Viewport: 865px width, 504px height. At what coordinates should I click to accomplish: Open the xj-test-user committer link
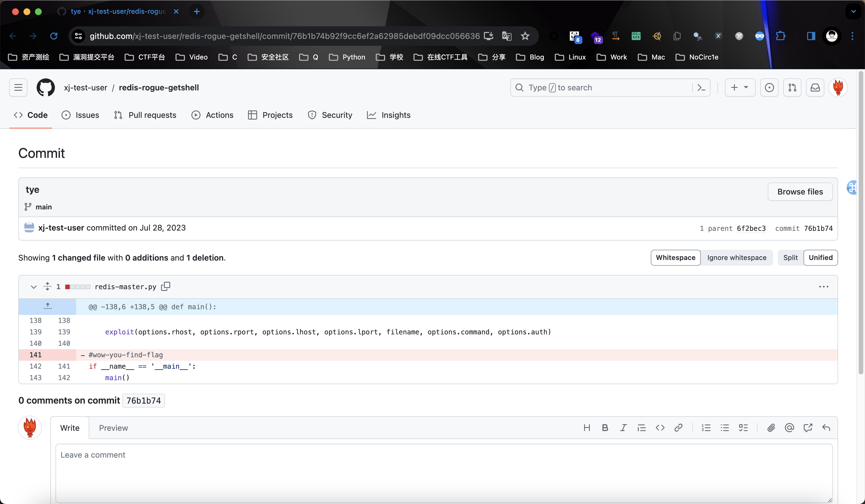pos(61,228)
